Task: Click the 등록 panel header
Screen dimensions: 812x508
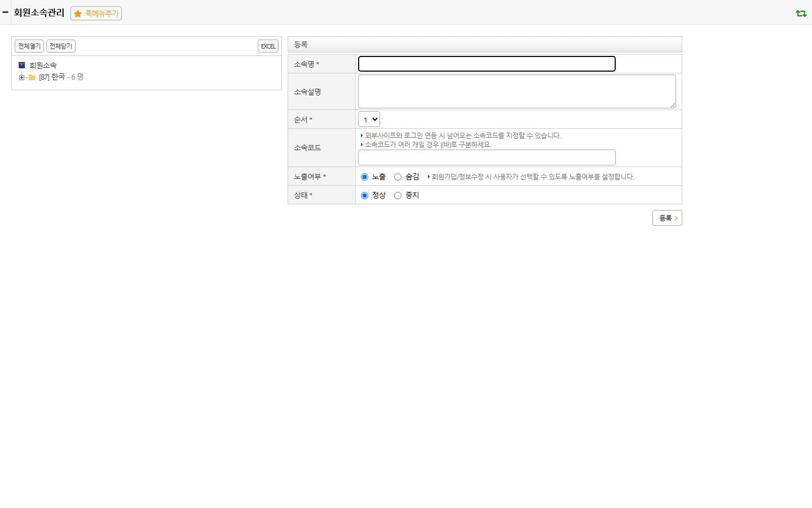Action: 485,45
